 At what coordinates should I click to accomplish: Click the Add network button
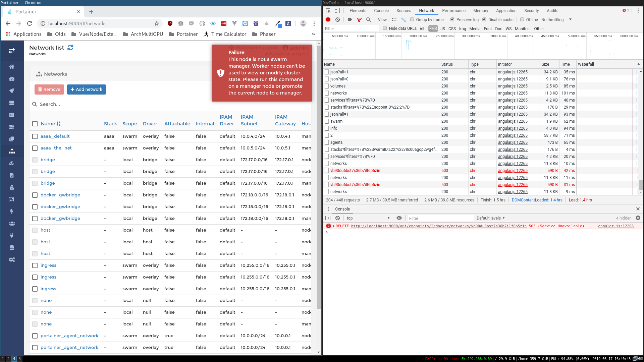87,89
